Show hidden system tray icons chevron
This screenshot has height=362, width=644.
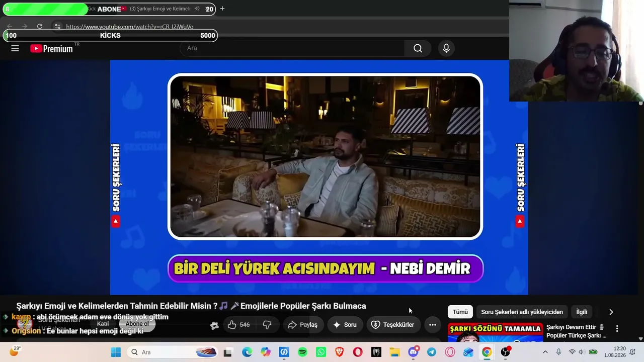pos(545,352)
